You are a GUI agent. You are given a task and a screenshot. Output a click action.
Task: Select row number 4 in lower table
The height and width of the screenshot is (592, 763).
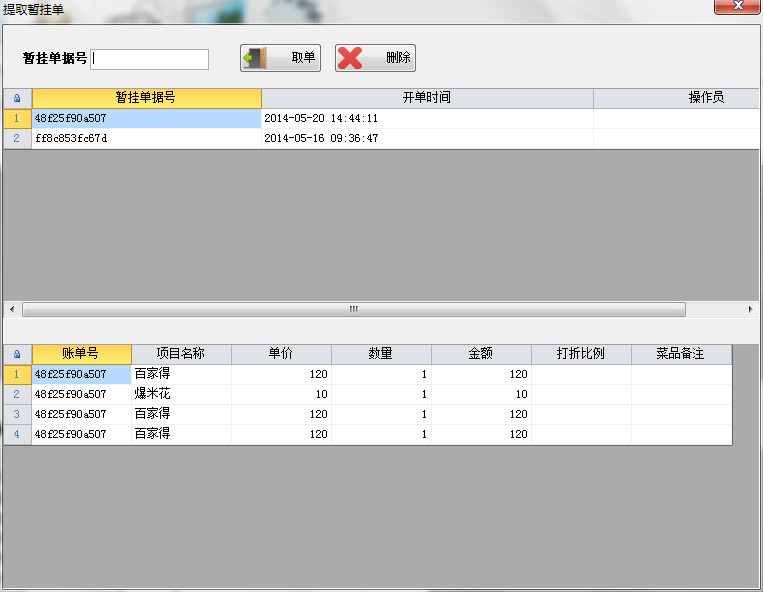(x=18, y=434)
